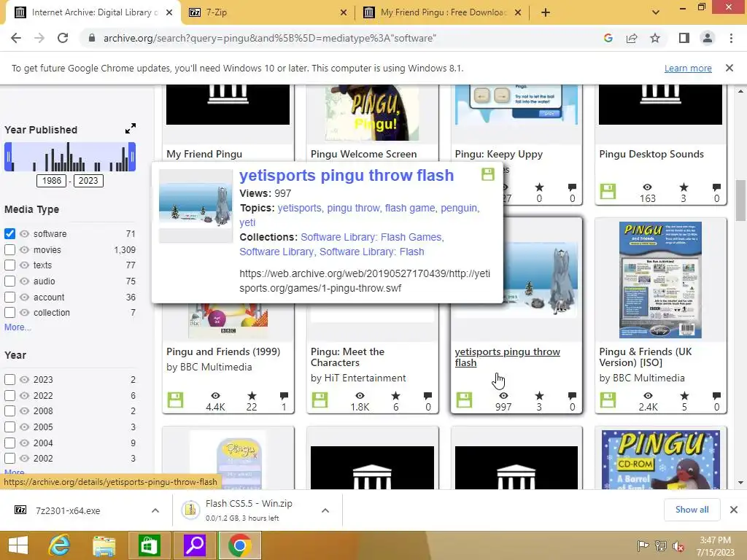Select the Internet Archive tab
The height and width of the screenshot is (560, 747).
pyautogui.click(x=94, y=12)
